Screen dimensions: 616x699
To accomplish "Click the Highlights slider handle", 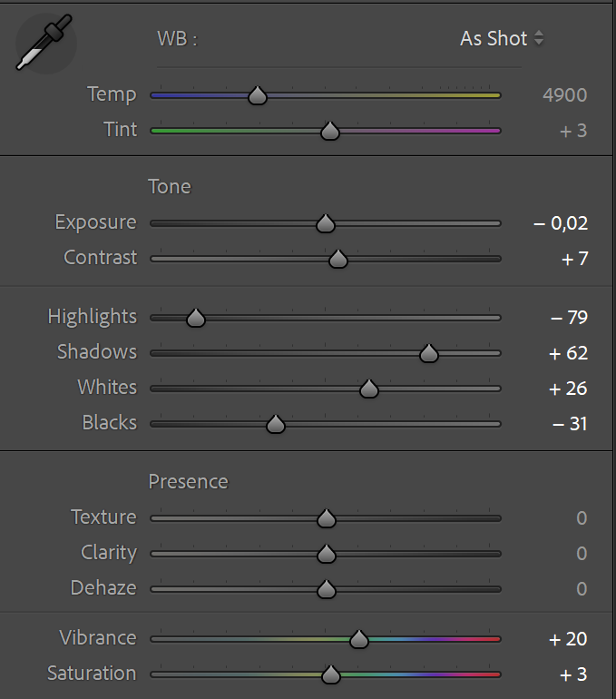I will pyautogui.click(x=195, y=318).
